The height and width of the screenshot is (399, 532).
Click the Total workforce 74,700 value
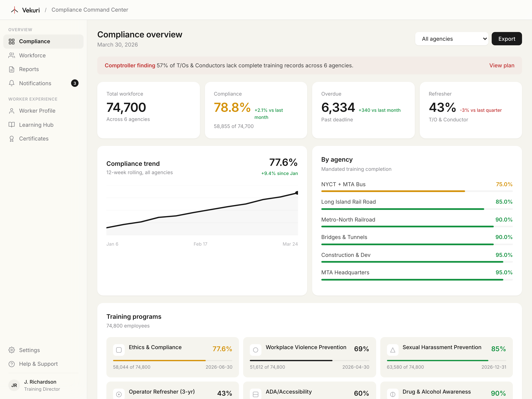[x=126, y=107]
